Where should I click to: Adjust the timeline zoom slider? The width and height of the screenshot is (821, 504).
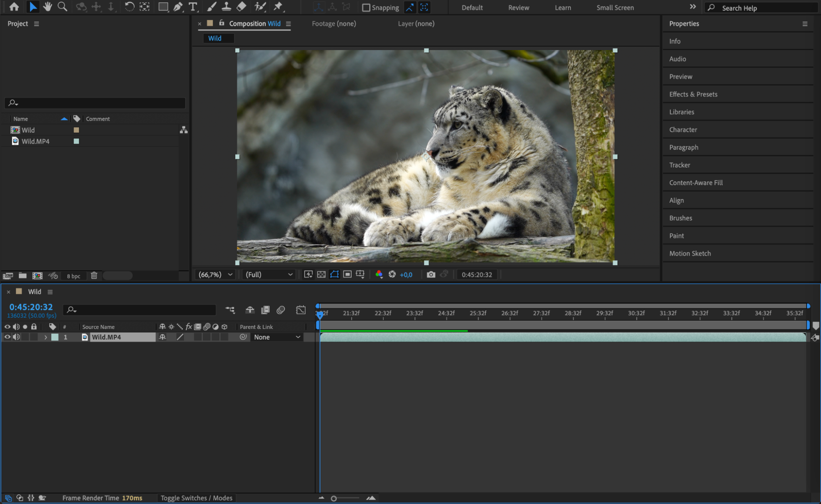334,498
